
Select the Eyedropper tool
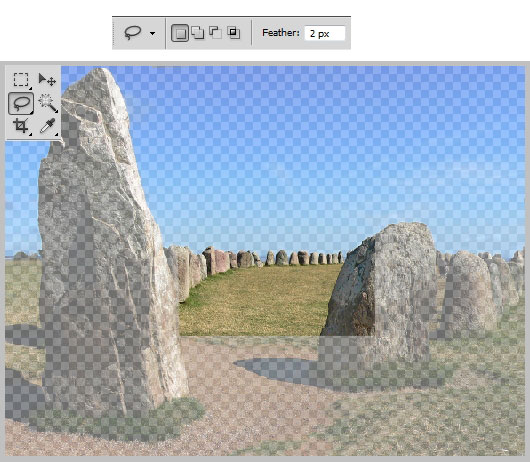click(x=48, y=126)
